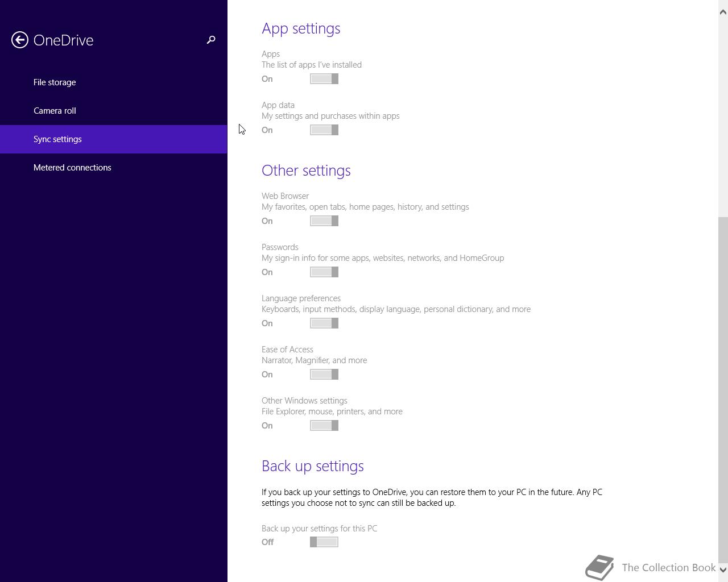Click 'Narrator, Magnifier, and more' description
Image resolution: width=728 pixels, height=582 pixels.
314,360
